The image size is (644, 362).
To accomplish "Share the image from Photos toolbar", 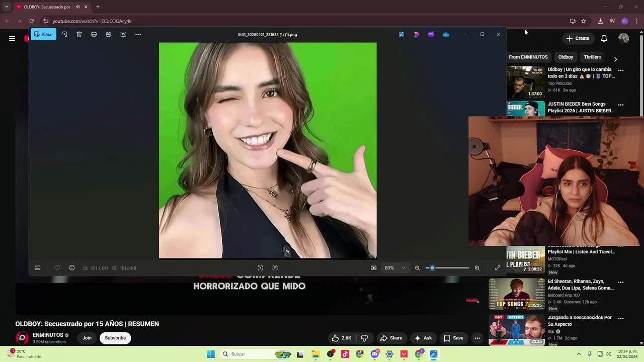I will (108, 34).
